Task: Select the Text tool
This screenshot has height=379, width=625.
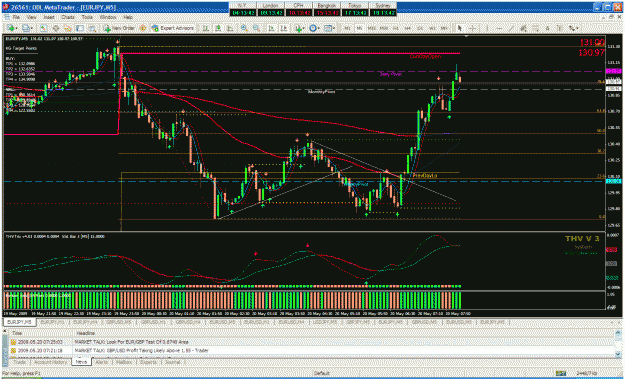Action: pyautogui.click(x=547, y=28)
